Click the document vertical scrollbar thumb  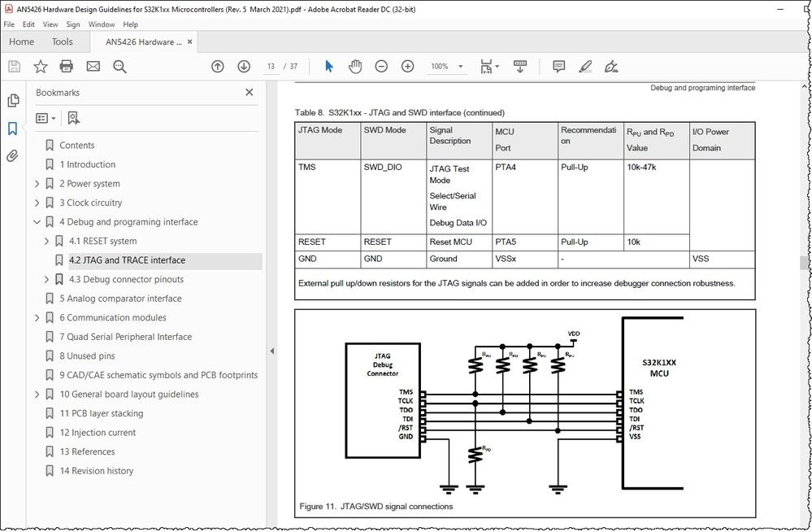[804, 263]
